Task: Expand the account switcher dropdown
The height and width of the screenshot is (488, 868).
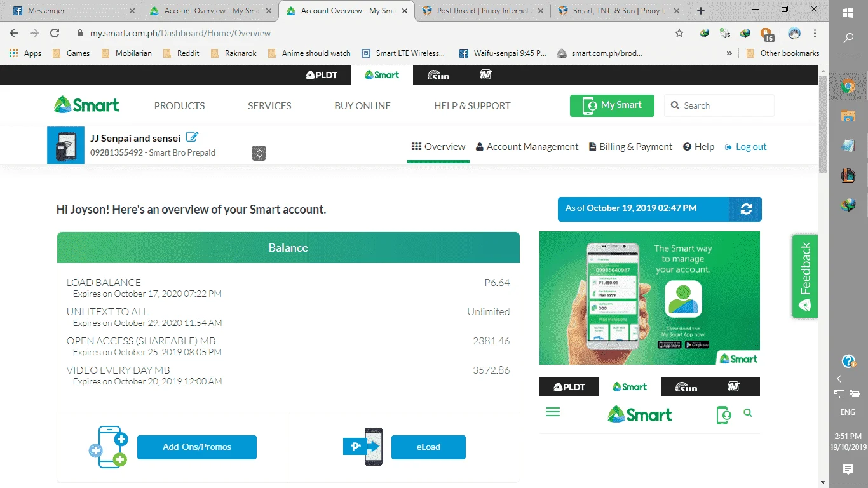Action: [x=259, y=153]
